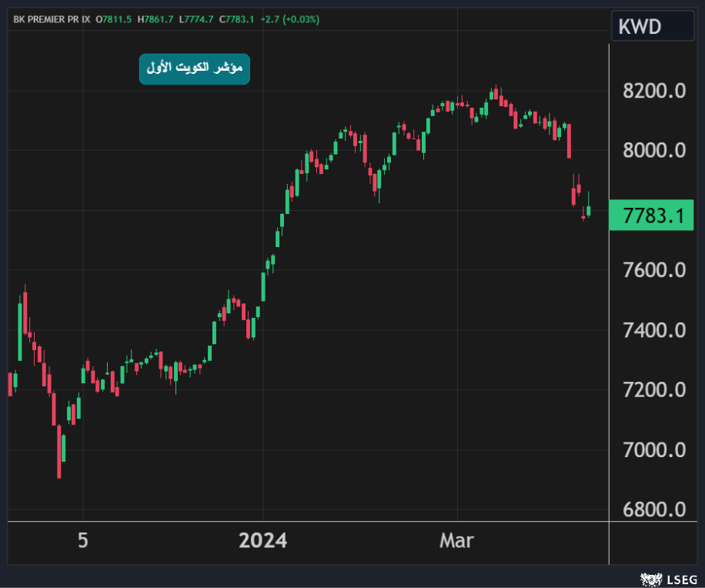This screenshot has height=588, width=705.
Task: Click the high value H7861.7 in legend
Action: tap(156, 18)
